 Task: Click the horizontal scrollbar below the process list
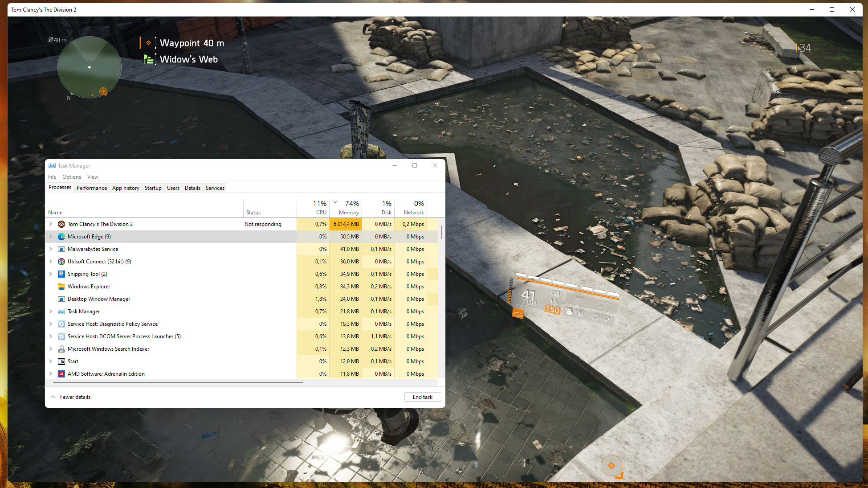point(178,382)
